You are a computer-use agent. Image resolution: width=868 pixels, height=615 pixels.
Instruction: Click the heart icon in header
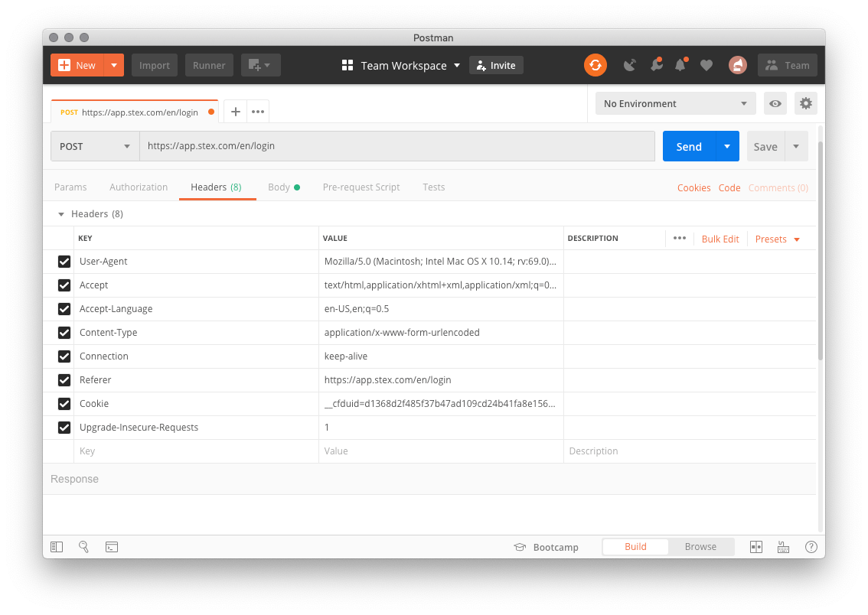coord(706,65)
